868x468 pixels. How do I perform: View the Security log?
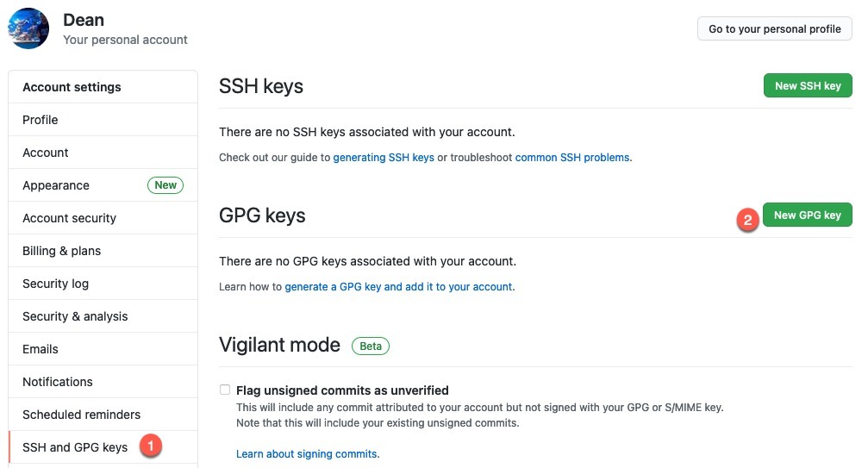coord(103,284)
